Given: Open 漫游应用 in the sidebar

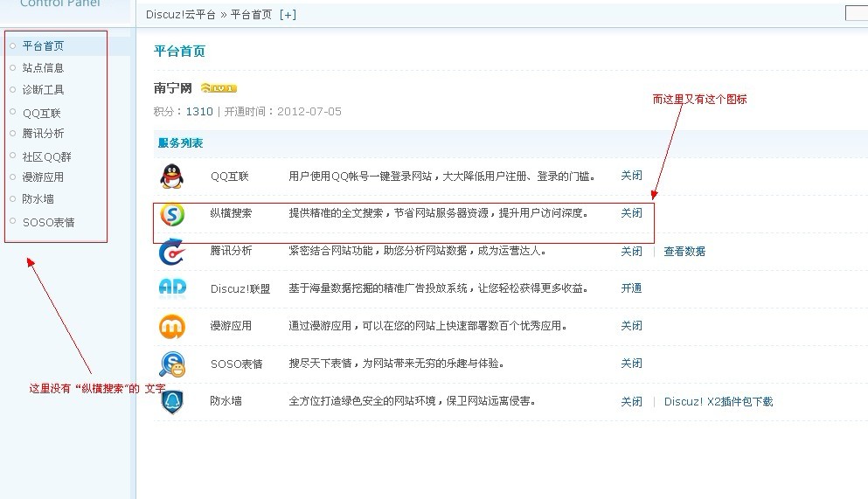Looking at the screenshot, I should (43, 177).
